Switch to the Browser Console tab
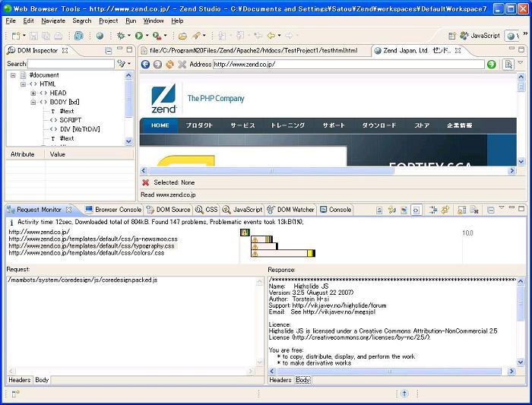The height and width of the screenshot is (405, 532). tap(112, 210)
